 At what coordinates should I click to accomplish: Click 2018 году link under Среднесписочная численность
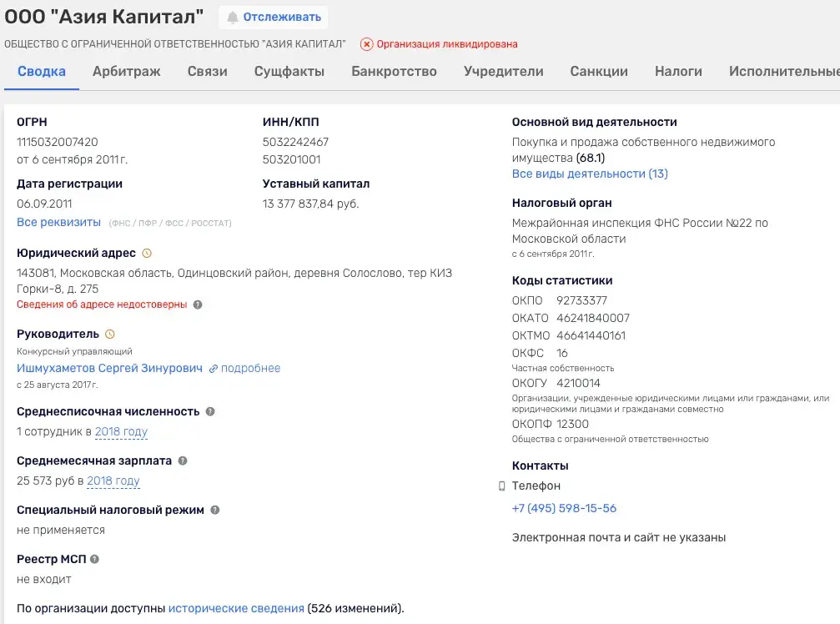pyautogui.click(x=121, y=431)
